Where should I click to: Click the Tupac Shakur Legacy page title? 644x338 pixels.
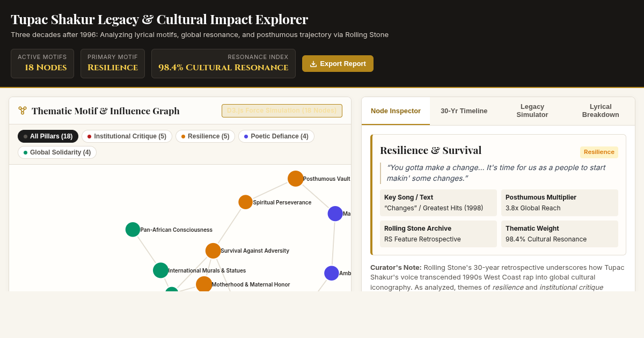pos(159,19)
